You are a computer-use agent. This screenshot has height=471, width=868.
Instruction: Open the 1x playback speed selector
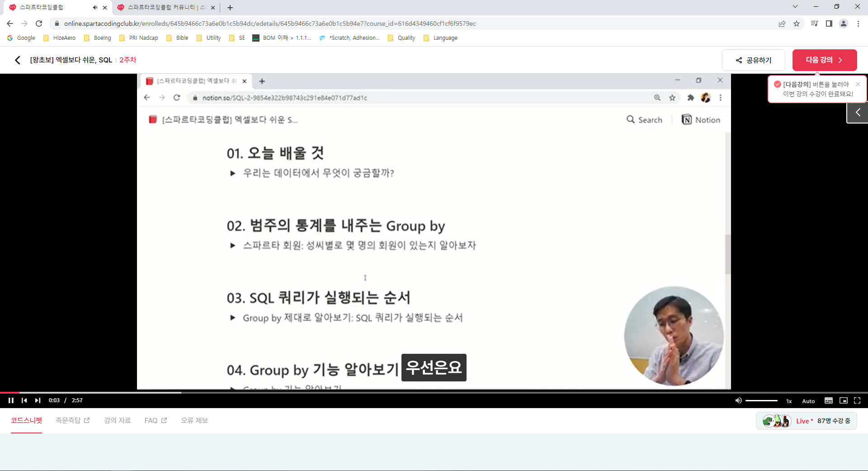pyautogui.click(x=789, y=400)
